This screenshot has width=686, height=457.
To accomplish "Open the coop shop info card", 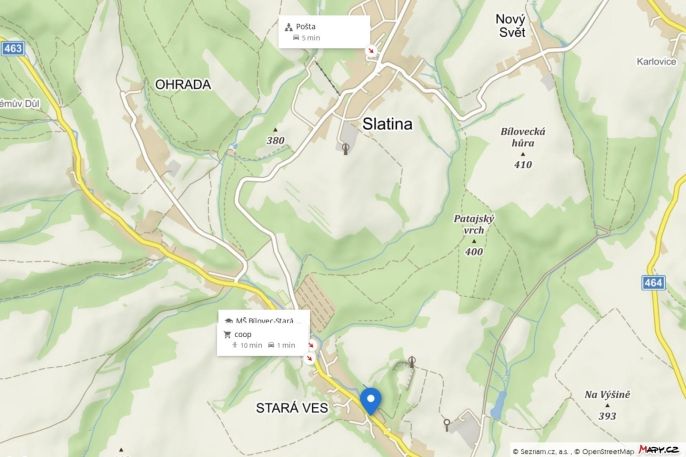I will pyautogui.click(x=263, y=340).
